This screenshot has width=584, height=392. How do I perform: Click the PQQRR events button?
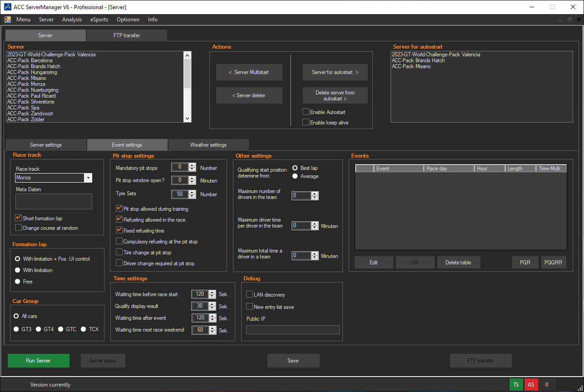[553, 263]
